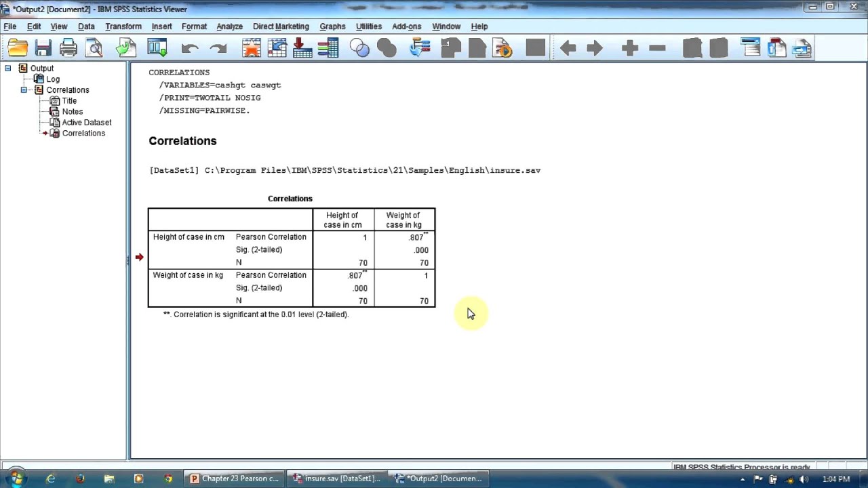Switch to Chapter 23 Pearson taskbar window
This screenshot has width=868, height=488.
click(x=235, y=479)
